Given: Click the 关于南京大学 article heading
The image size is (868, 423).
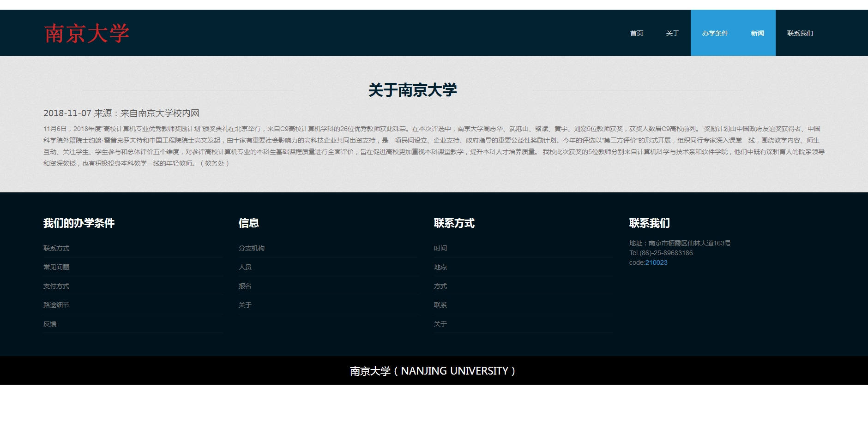Looking at the screenshot, I should point(412,90).
